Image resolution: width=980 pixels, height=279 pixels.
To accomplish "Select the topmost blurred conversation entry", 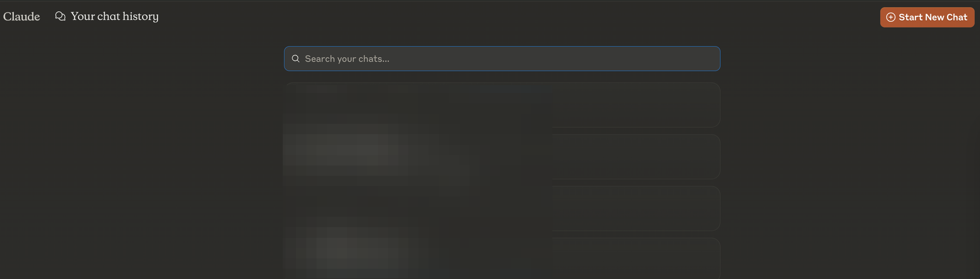I will pyautogui.click(x=502, y=105).
